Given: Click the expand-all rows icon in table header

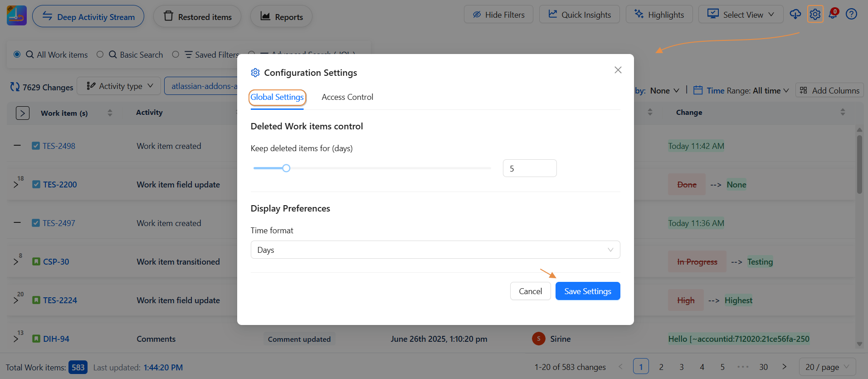Looking at the screenshot, I should point(23,113).
